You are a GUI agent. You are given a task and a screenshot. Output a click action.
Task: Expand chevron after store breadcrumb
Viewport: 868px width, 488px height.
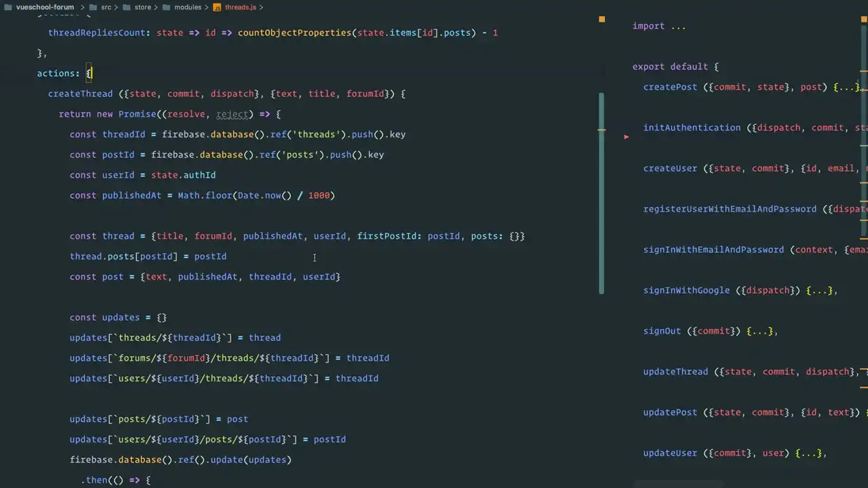click(x=157, y=7)
